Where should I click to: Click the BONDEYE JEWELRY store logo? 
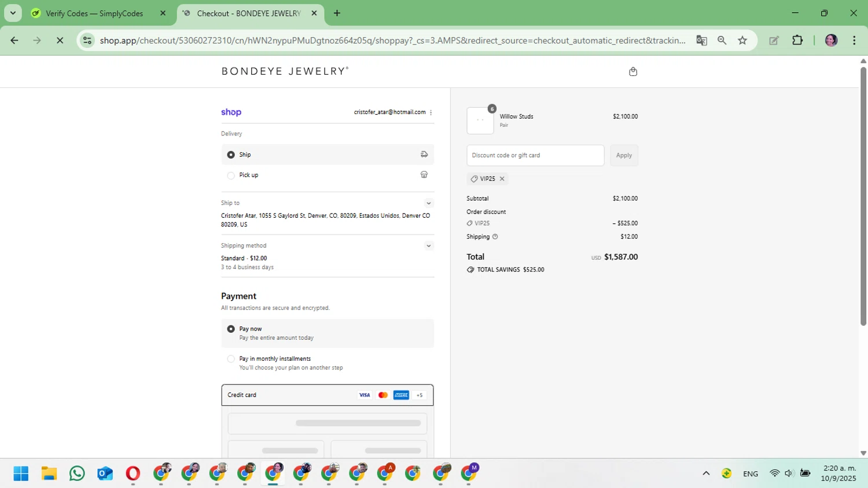(285, 71)
